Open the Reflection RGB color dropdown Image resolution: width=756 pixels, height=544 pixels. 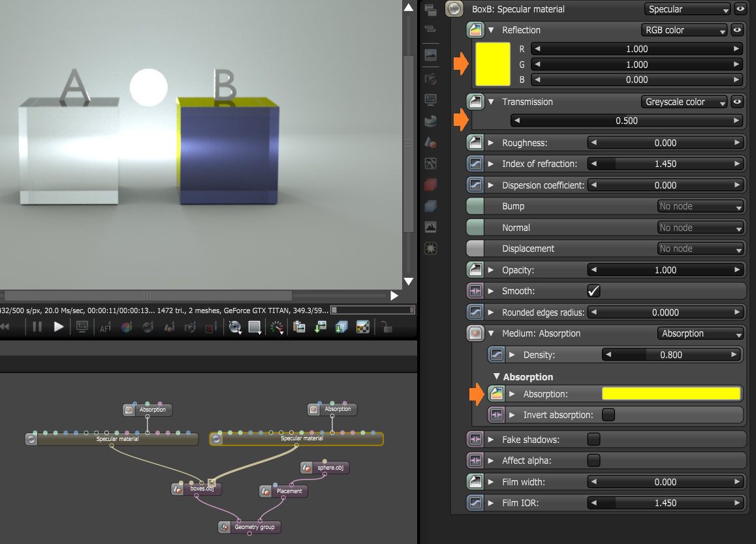[684, 30]
